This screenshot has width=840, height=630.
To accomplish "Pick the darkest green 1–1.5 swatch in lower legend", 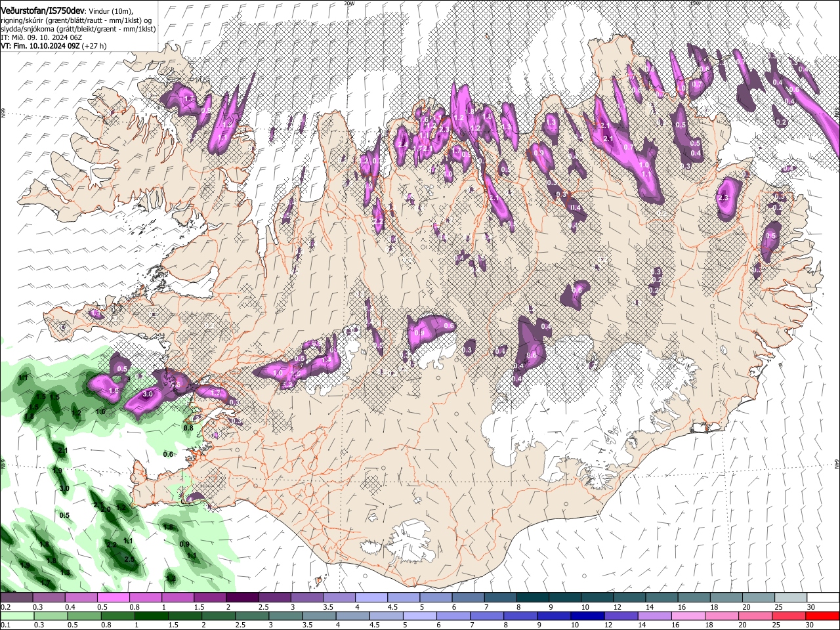I will tap(152, 616).
